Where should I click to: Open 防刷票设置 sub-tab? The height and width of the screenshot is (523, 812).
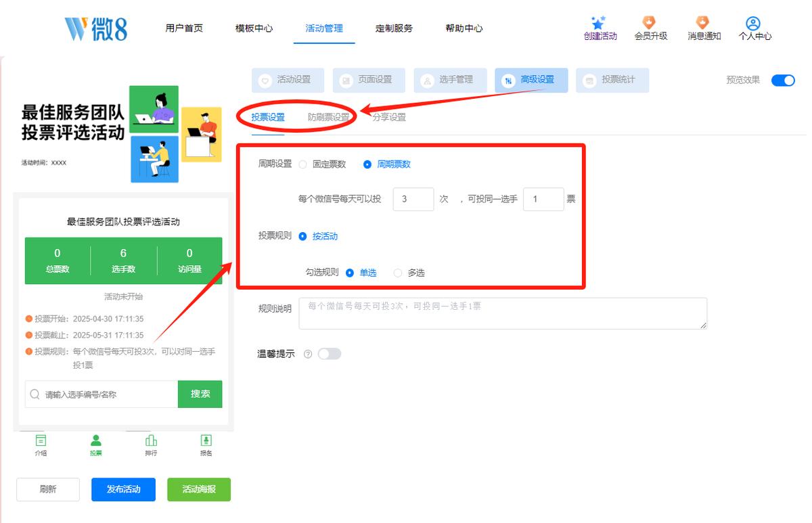click(x=329, y=117)
